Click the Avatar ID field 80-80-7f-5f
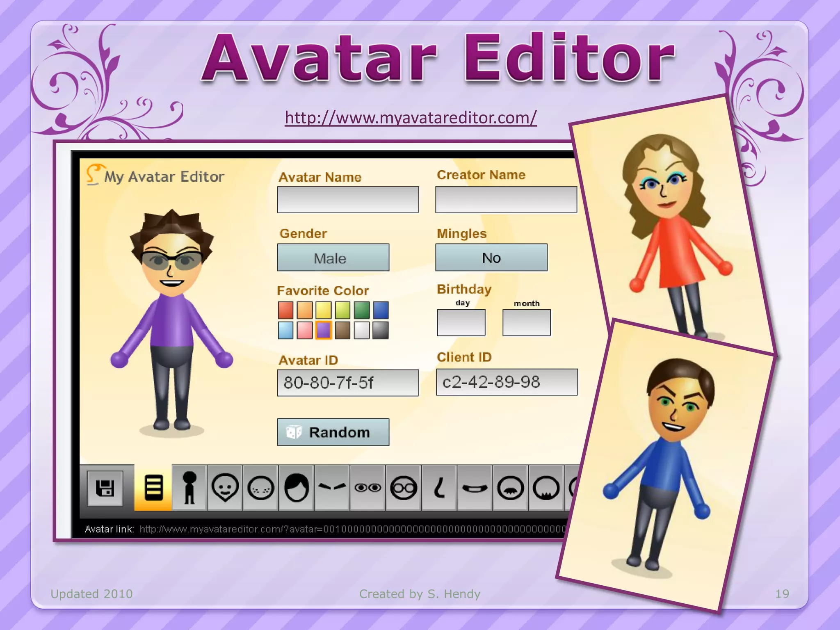This screenshot has height=630, width=840. [348, 383]
